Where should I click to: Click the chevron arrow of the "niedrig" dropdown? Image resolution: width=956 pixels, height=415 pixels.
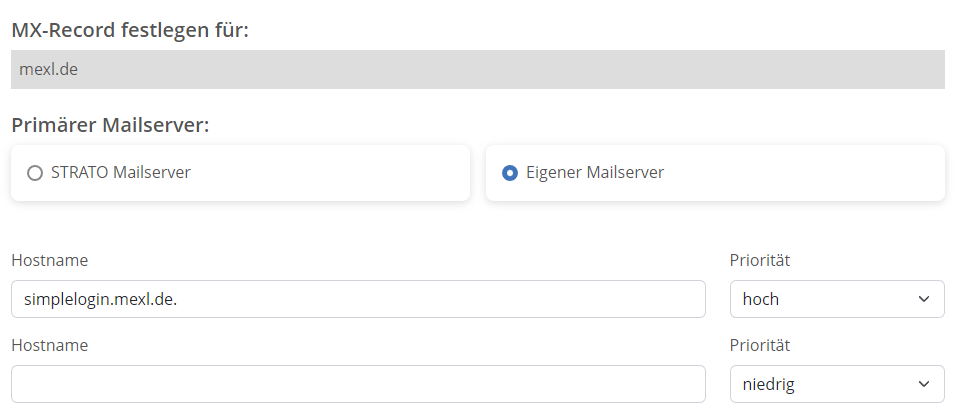point(923,384)
